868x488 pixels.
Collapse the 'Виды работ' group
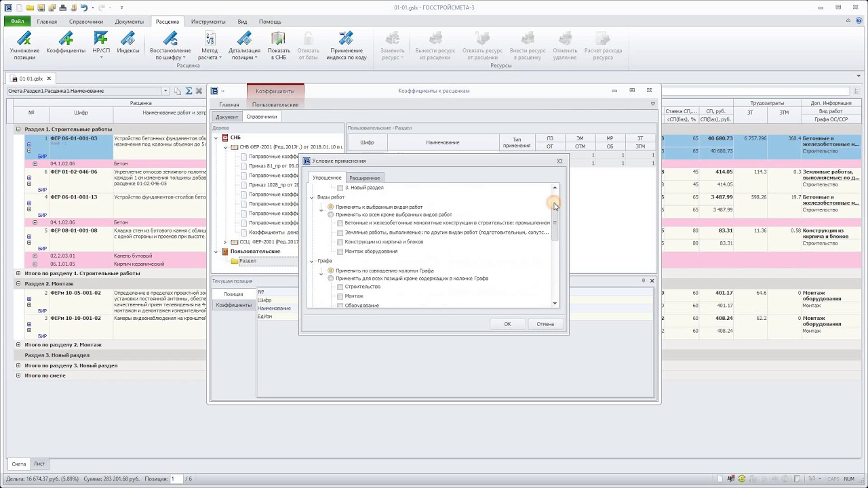[x=313, y=197]
